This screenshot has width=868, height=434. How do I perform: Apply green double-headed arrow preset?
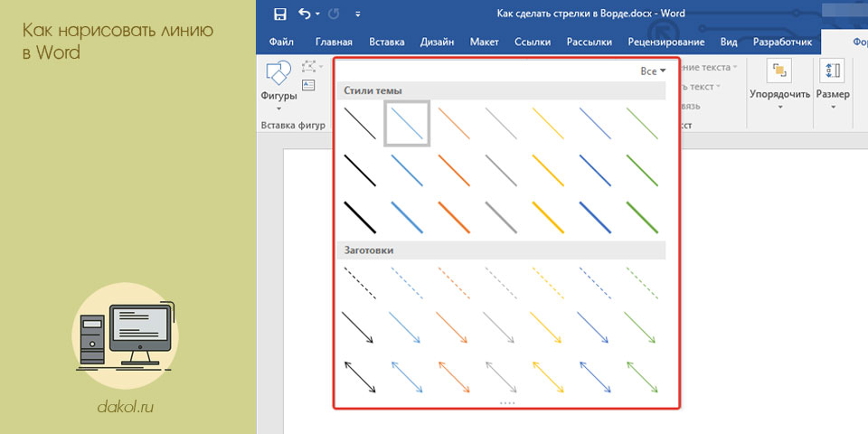click(642, 377)
